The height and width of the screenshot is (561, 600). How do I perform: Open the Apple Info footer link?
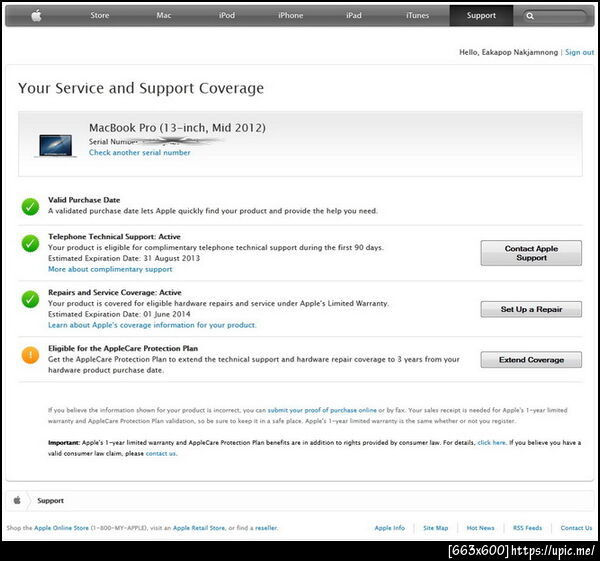tap(390, 528)
